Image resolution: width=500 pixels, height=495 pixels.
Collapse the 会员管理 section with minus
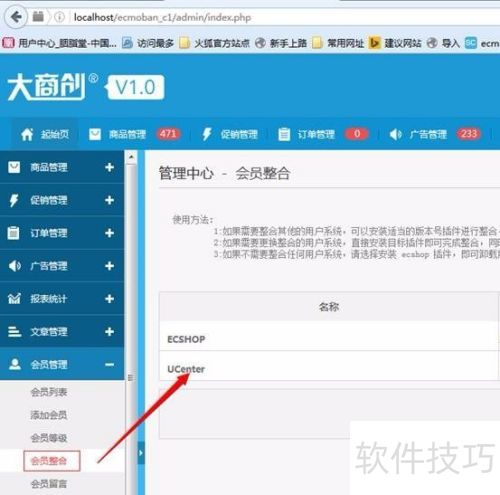pos(109,365)
